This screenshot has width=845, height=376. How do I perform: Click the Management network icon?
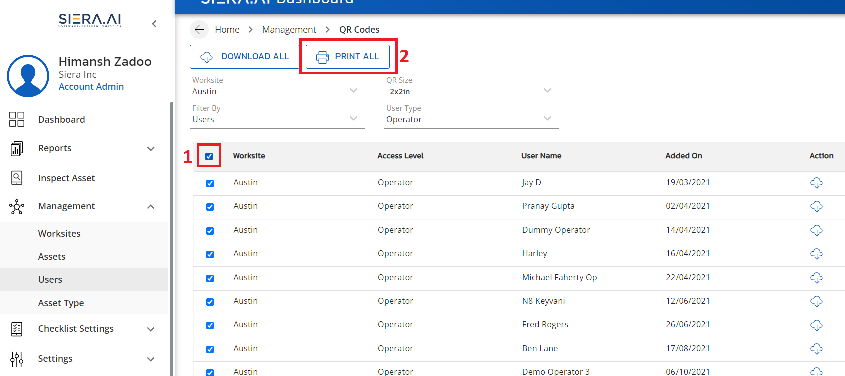pos(17,206)
